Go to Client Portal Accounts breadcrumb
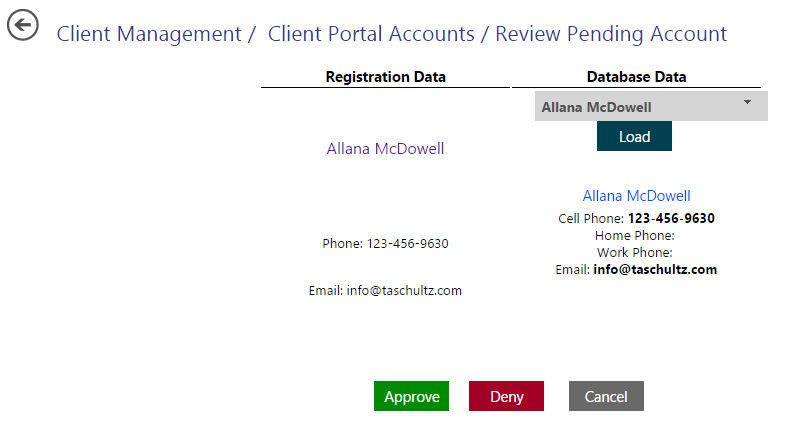Screen dimensions: 812x431 tap(370, 34)
